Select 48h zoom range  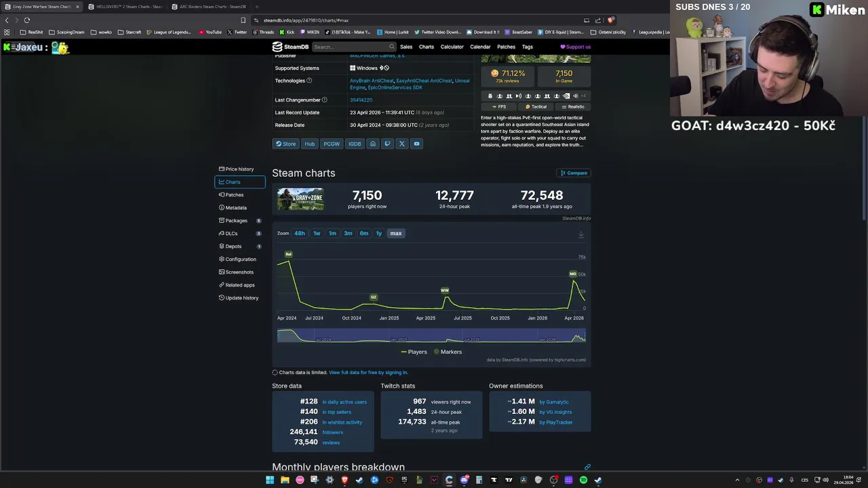click(299, 233)
